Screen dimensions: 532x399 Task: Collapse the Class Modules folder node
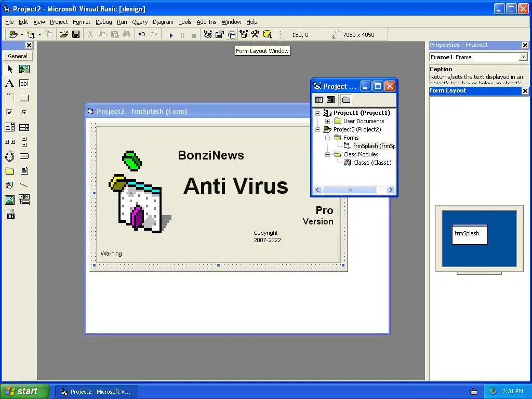(x=327, y=154)
